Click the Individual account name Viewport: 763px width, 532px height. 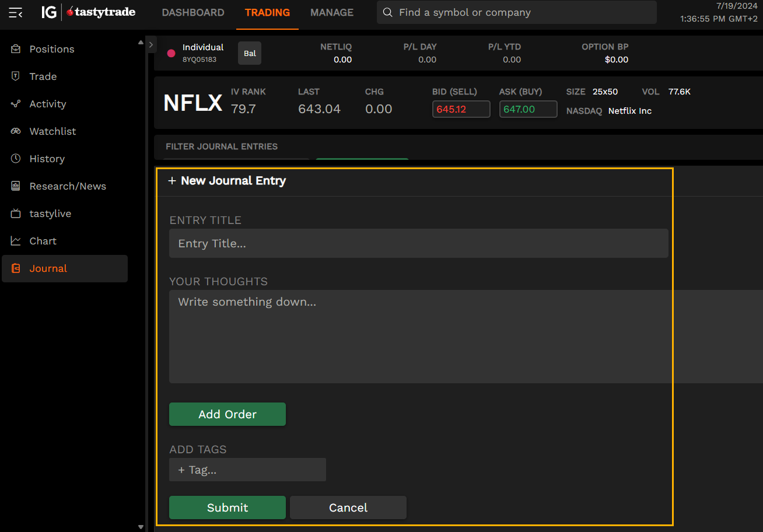click(x=203, y=47)
